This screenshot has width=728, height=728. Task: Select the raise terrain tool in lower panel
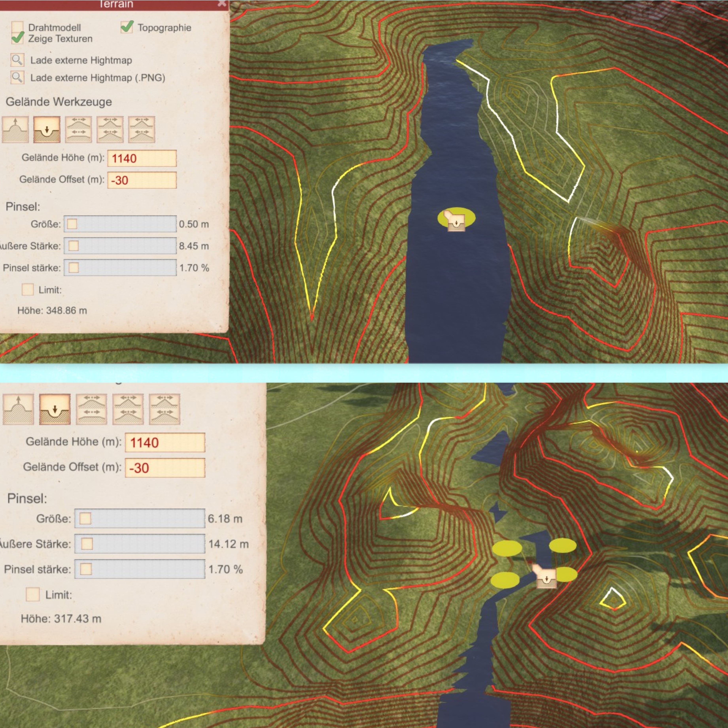[x=18, y=409]
